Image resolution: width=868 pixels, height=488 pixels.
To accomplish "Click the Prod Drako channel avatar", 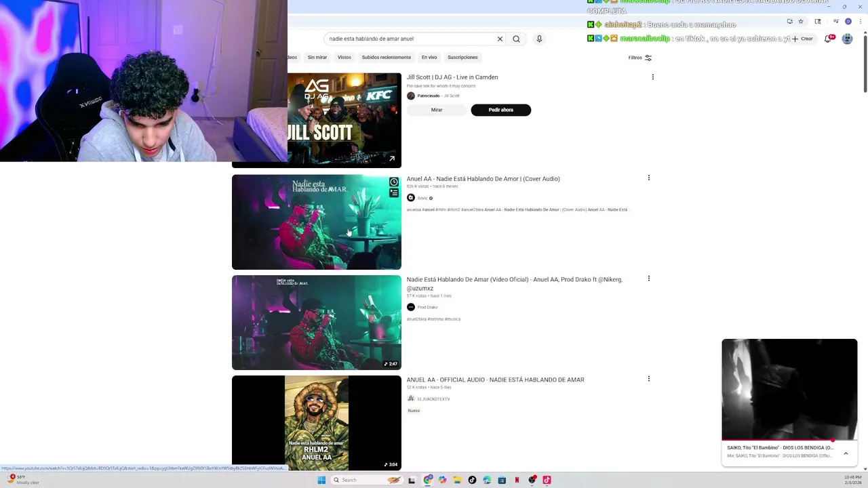I will coord(411,307).
